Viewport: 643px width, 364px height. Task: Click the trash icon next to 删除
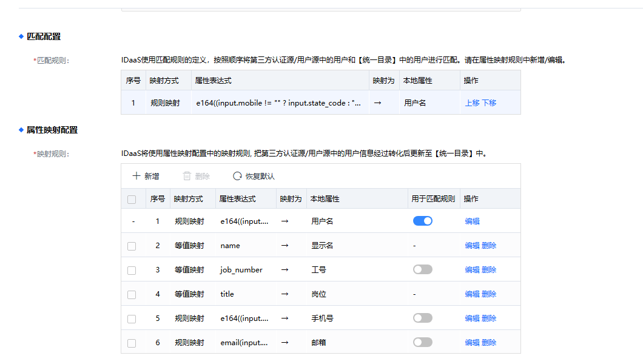tap(187, 176)
